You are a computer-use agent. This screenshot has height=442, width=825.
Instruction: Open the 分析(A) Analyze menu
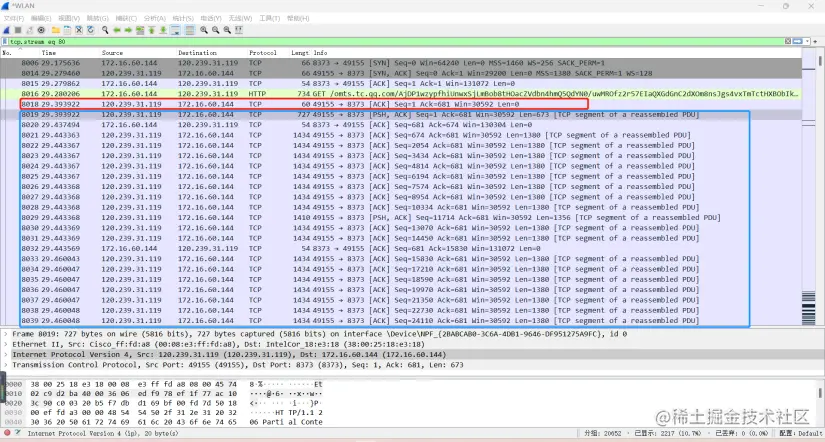click(154, 18)
